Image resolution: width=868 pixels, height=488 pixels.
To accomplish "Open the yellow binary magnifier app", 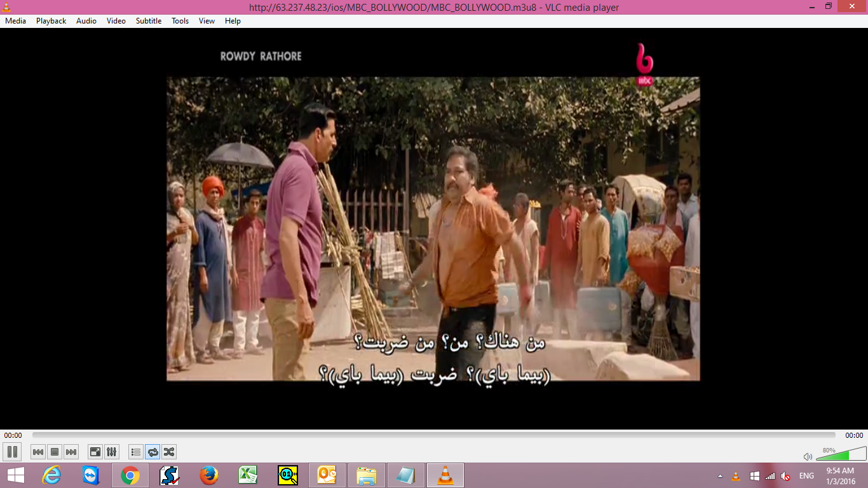I will (288, 475).
